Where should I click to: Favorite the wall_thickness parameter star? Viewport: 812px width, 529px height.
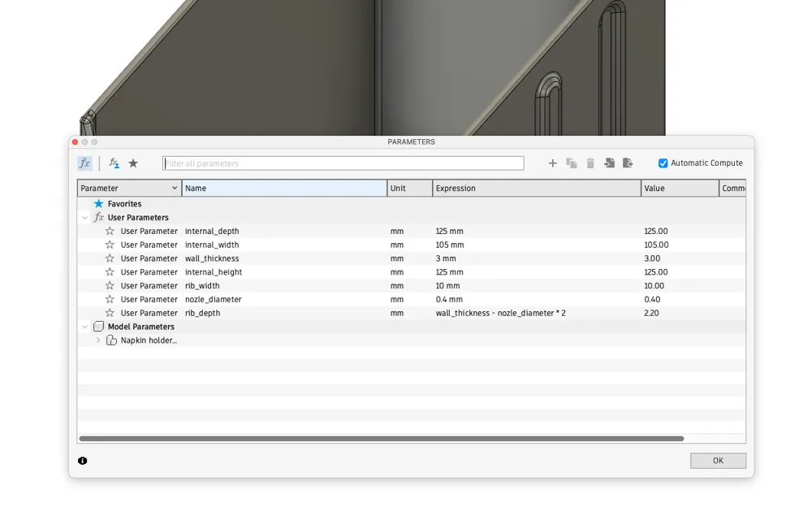110,258
